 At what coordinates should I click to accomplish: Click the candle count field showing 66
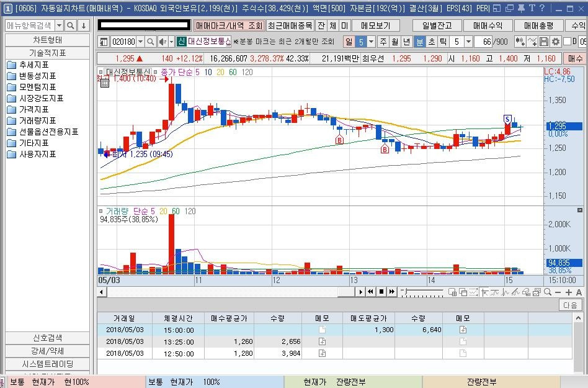(x=483, y=41)
